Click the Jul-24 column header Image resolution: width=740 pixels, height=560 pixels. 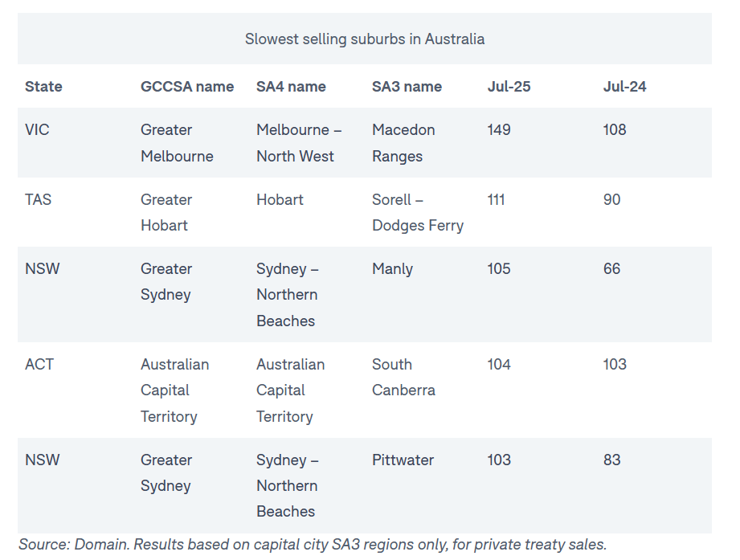[624, 87]
